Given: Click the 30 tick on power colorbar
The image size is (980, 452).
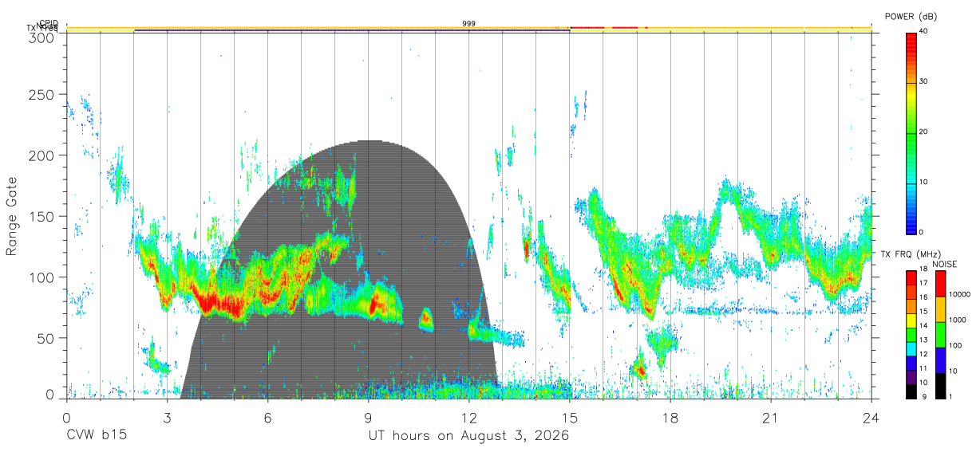Looking at the screenshot, I should point(924,81).
